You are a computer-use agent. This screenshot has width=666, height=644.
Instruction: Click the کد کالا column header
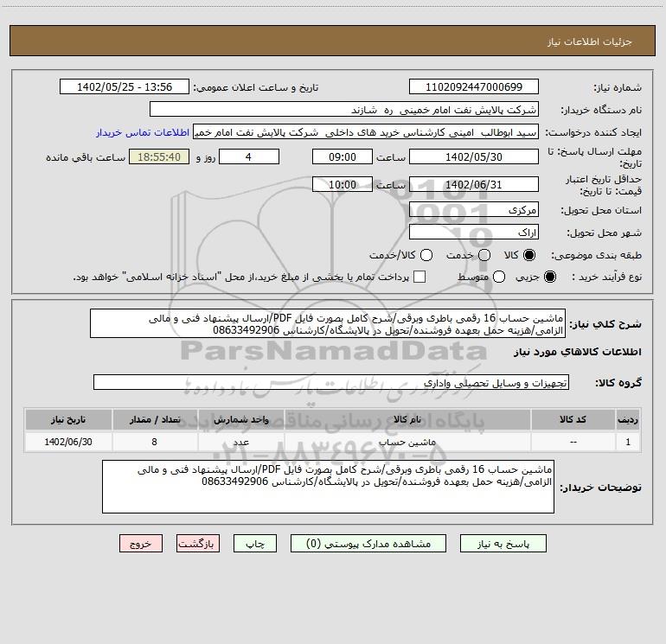(x=573, y=419)
